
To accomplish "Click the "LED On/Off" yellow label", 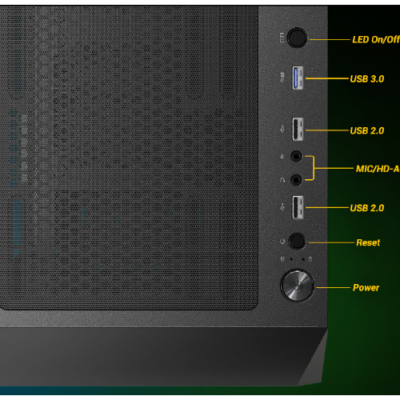I will pyautogui.click(x=376, y=40).
